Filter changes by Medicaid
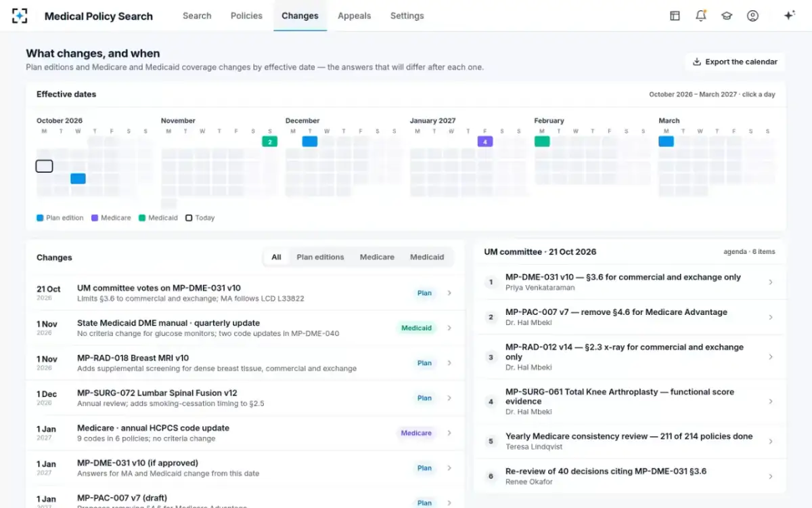 coord(427,257)
